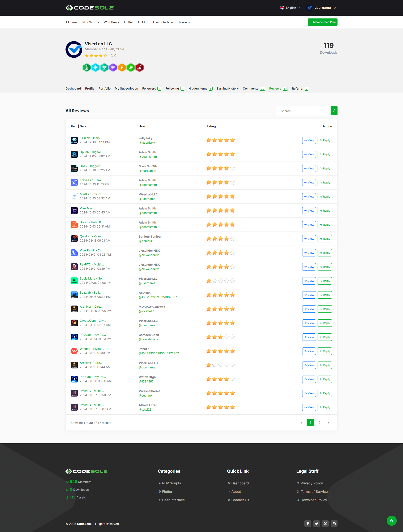Click the reviews search input field
Viewport: 403px width, 532px height.
[x=303, y=111]
